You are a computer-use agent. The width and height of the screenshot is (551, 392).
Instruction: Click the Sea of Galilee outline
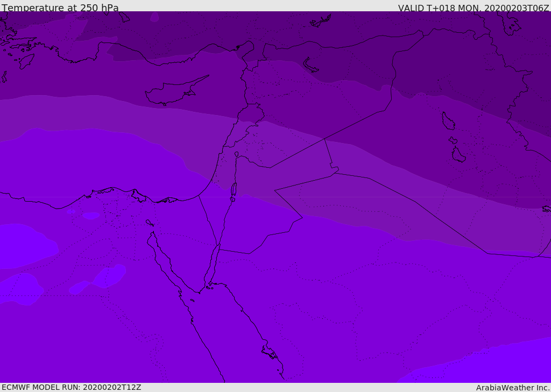[x=236, y=154]
